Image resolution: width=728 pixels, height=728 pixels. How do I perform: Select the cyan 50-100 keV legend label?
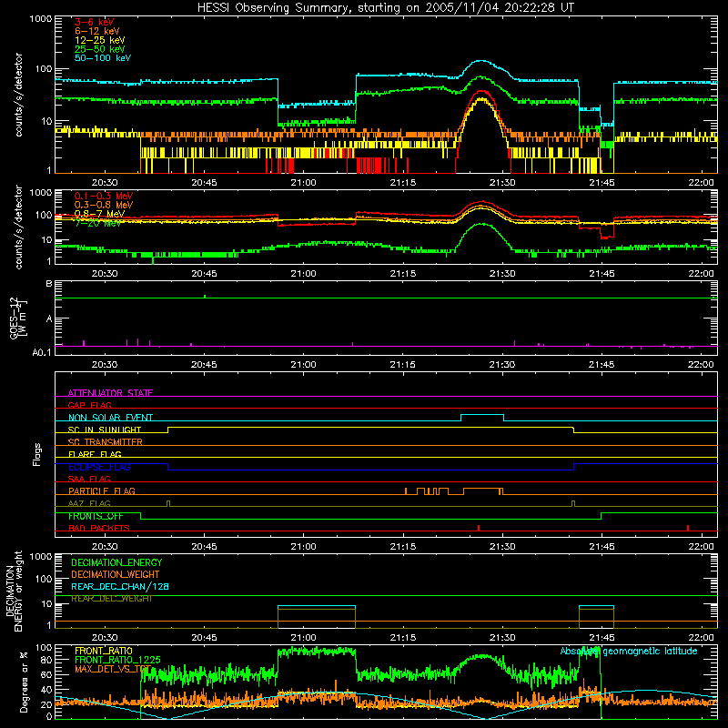click(103, 58)
